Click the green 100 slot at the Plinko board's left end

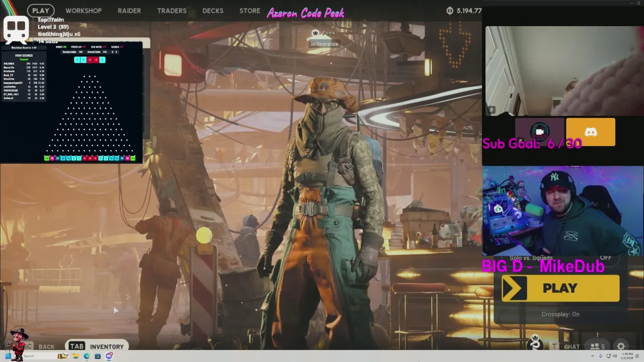pos(47,158)
